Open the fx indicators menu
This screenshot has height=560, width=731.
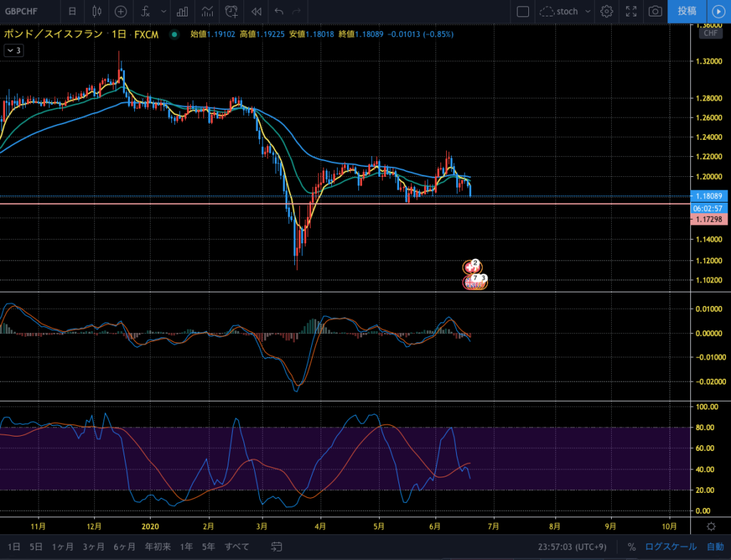pos(146,11)
